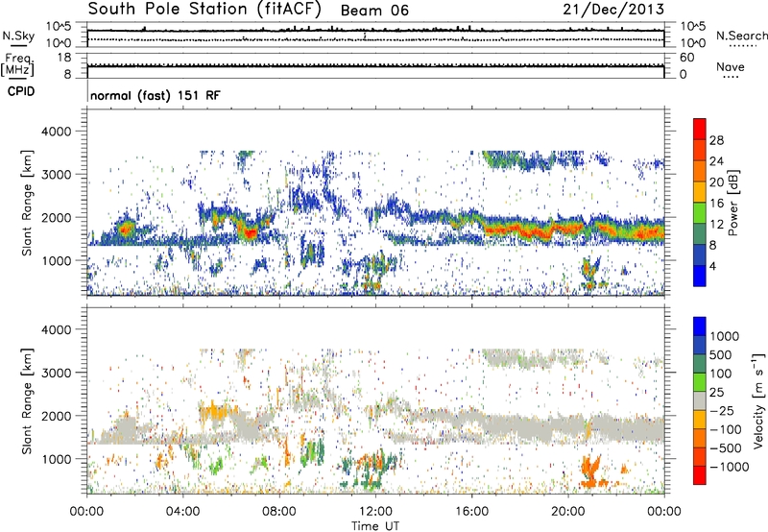Click the "28" value on Power color bar
The image size is (768, 532).
pos(716,140)
